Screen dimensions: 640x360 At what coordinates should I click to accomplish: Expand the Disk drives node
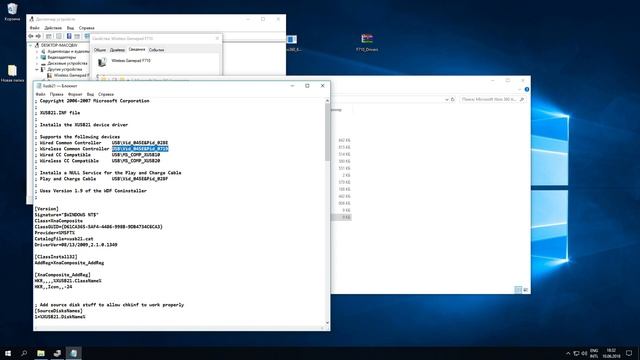(37, 64)
